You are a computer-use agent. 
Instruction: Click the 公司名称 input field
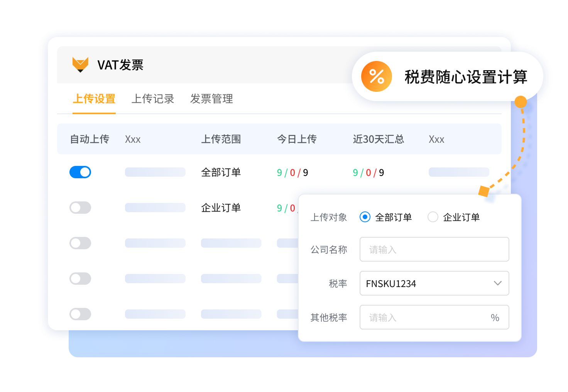(x=434, y=250)
